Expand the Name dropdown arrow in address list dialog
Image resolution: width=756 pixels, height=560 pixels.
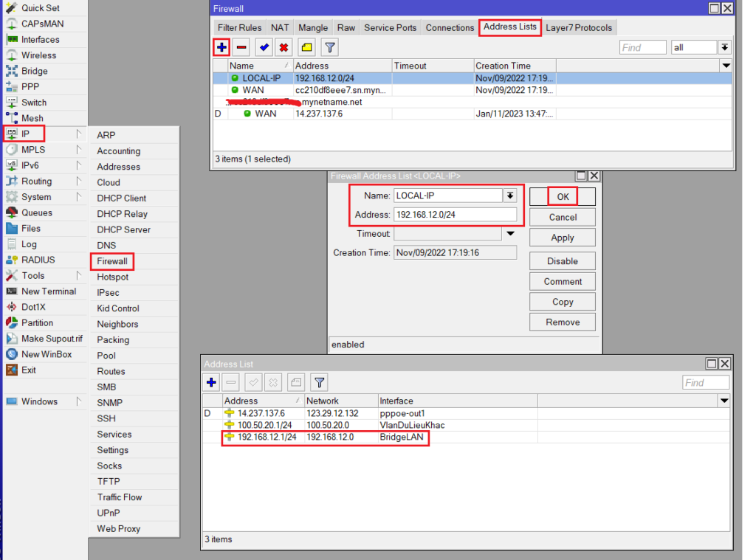509,196
